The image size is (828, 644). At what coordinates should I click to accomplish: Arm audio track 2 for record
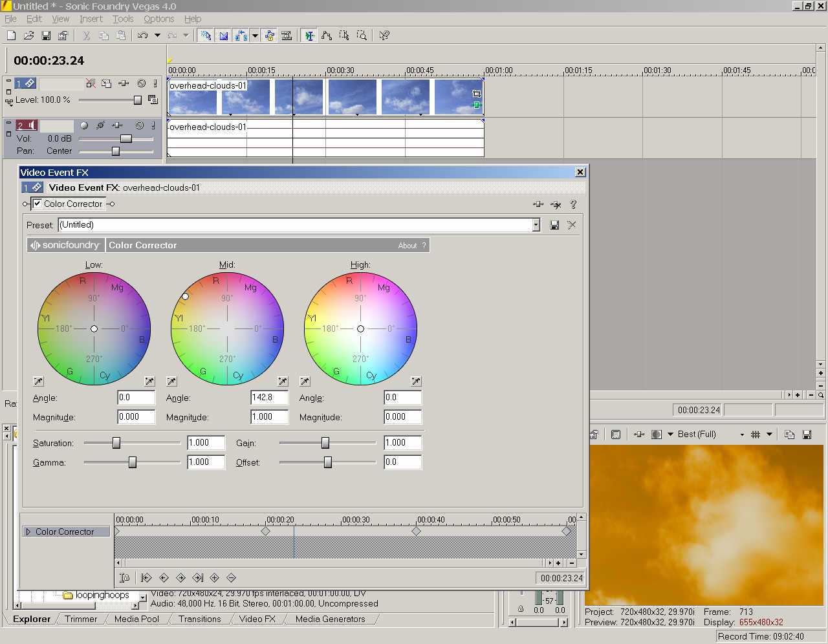point(84,125)
